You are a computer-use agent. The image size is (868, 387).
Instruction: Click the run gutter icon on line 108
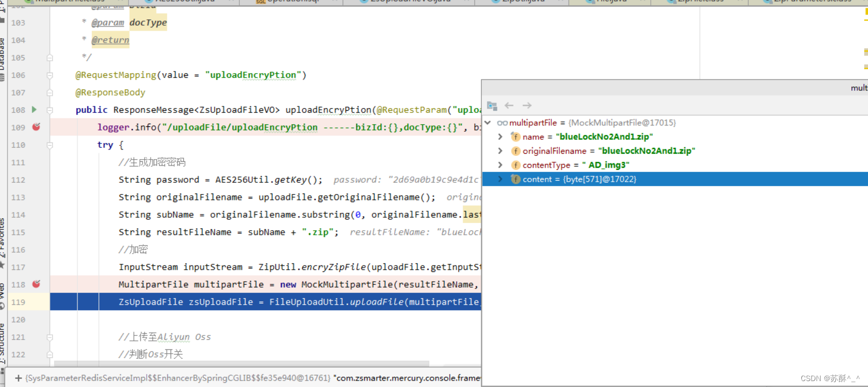(x=34, y=110)
